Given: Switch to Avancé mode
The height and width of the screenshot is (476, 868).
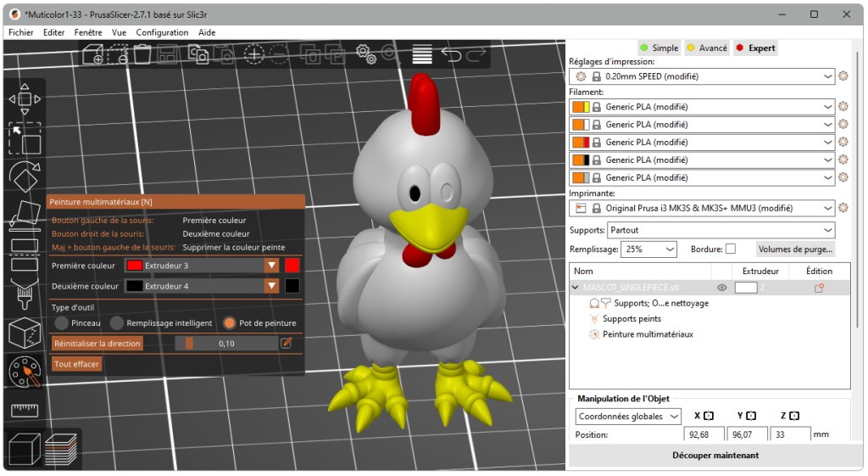Looking at the screenshot, I should pyautogui.click(x=706, y=48).
